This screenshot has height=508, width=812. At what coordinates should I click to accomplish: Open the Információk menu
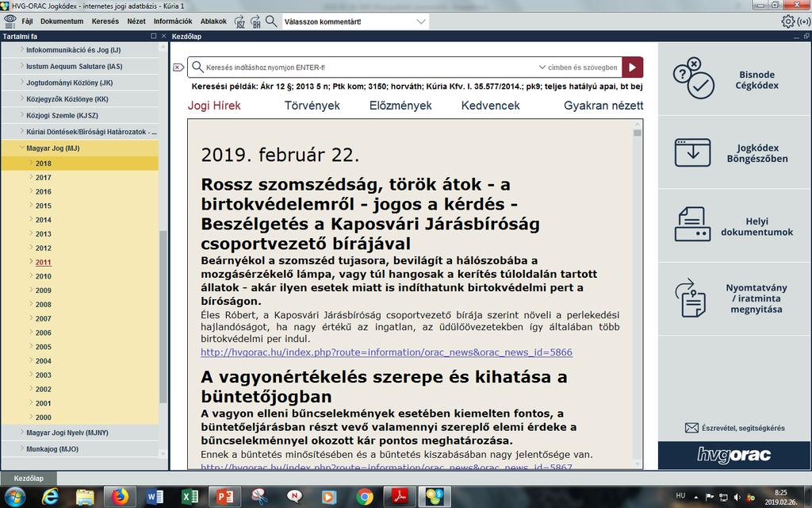tap(172, 21)
